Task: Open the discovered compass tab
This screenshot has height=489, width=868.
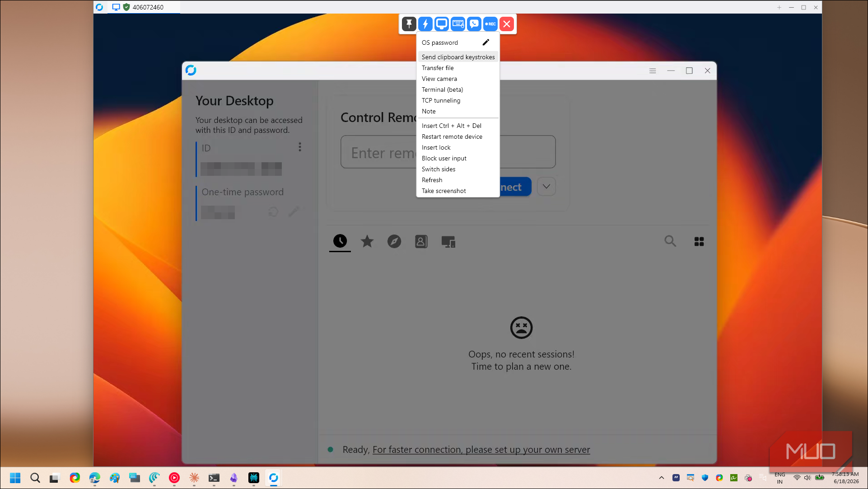Action: click(394, 241)
